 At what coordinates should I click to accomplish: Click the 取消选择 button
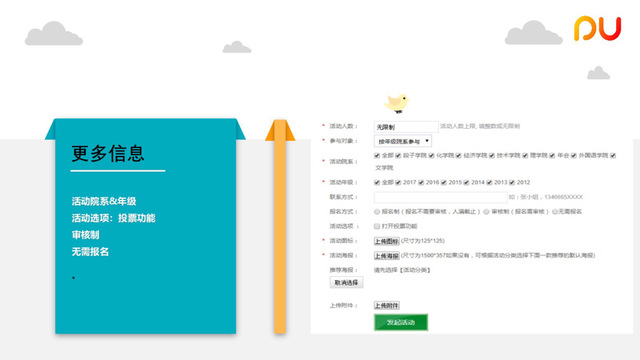[346, 282]
